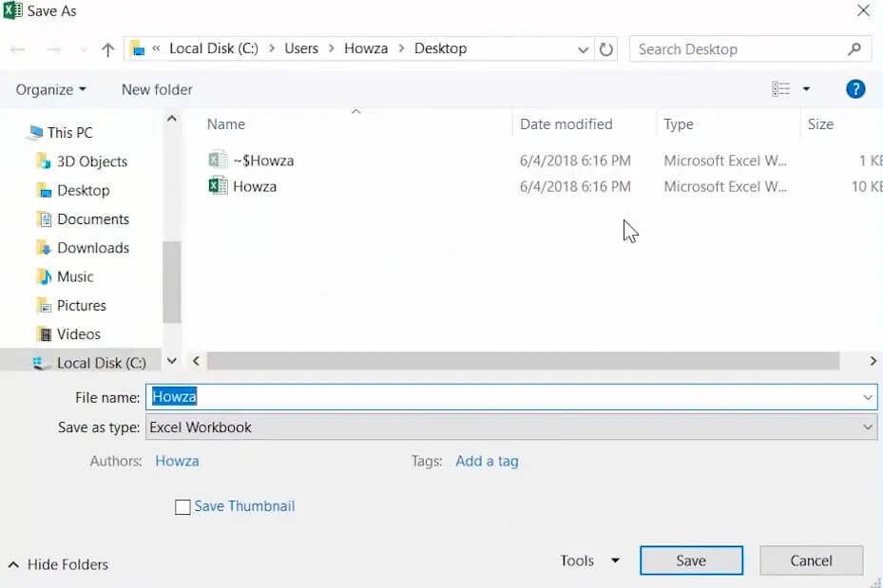Open the Organize menu

pyautogui.click(x=50, y=90)
